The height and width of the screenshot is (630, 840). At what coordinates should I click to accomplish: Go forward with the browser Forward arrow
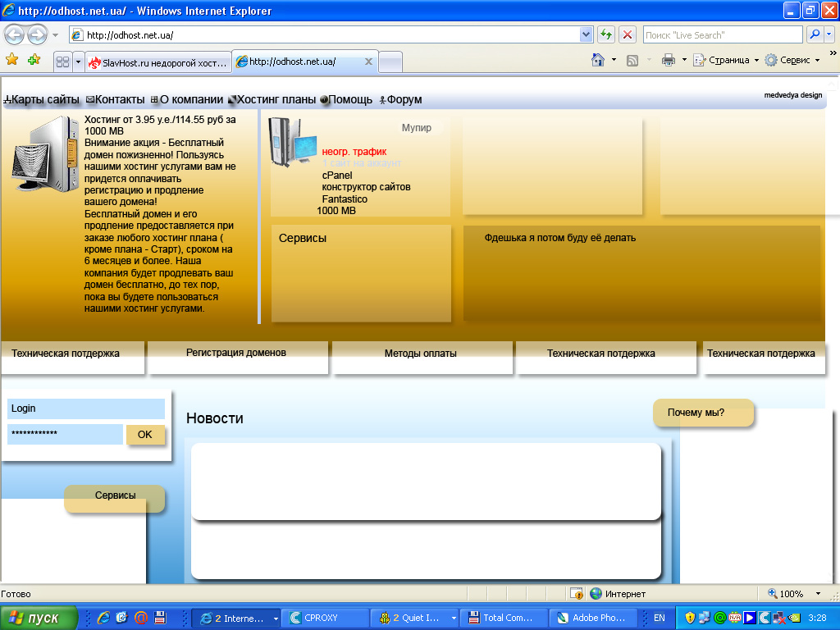tap(37, 35)
